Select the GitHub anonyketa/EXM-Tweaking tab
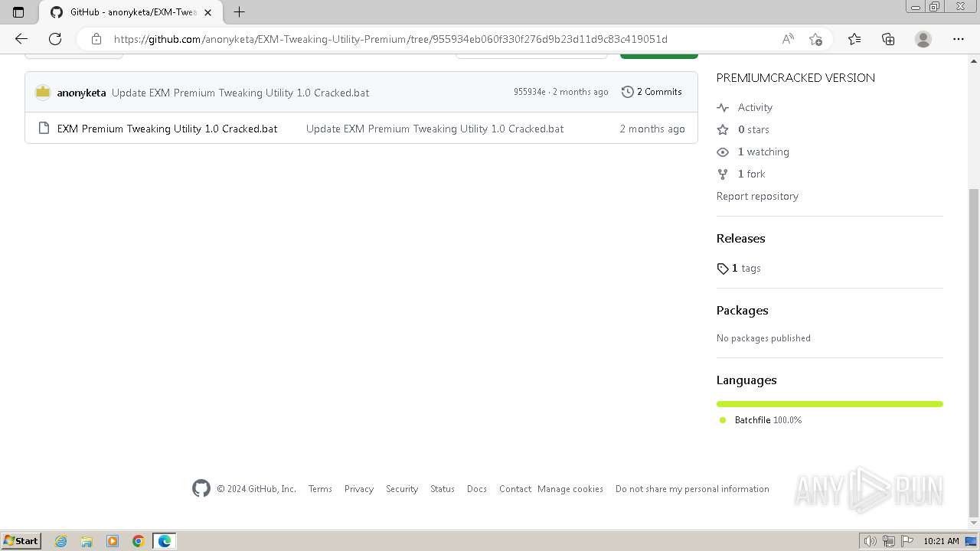The image size is (980, 551). point(129,12)
